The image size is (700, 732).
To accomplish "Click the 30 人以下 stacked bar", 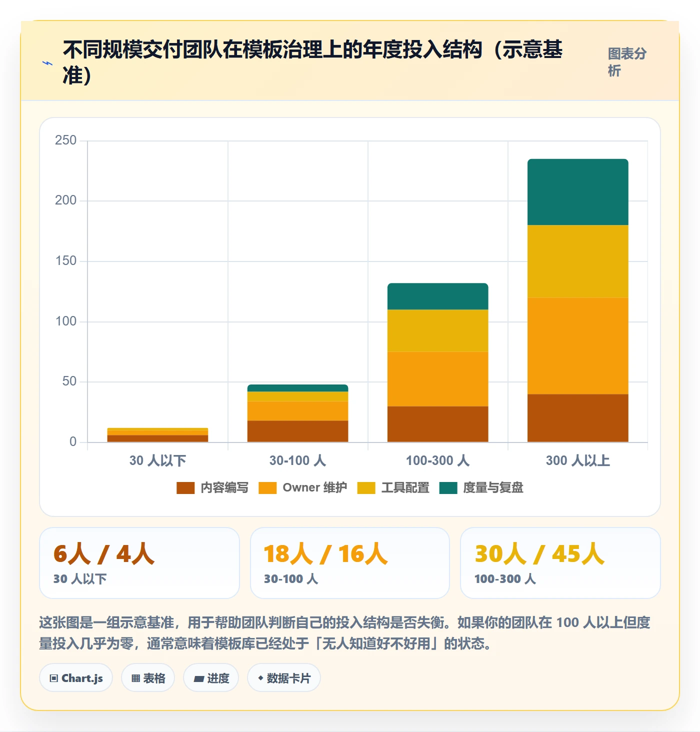I will pos(158,435).
